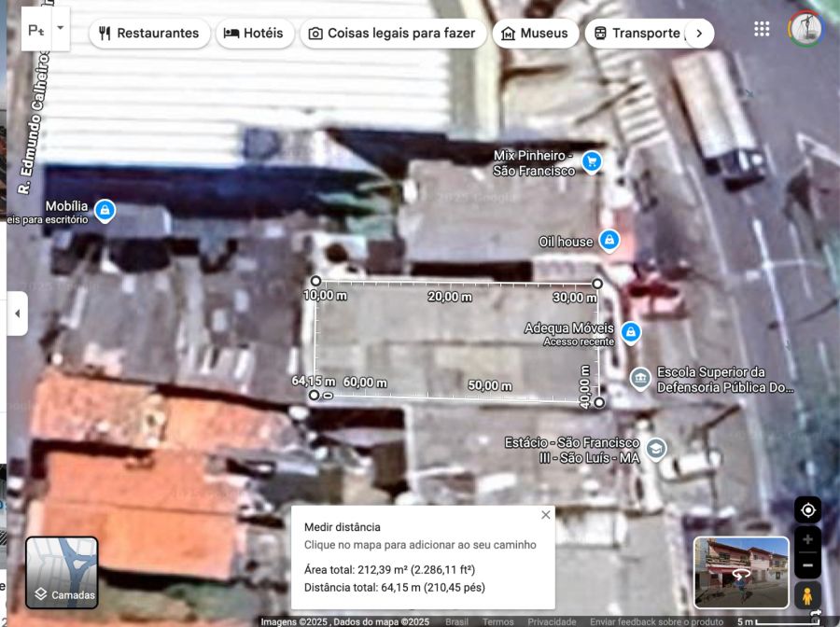Open the Privacidade footer link
The height and width of the screenshot is (627, 840).
552,621
